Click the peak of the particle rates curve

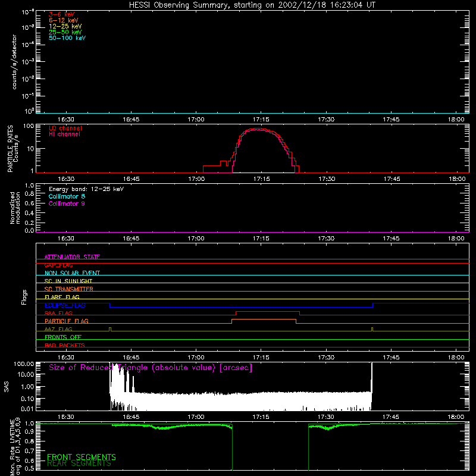click(258, 129)
